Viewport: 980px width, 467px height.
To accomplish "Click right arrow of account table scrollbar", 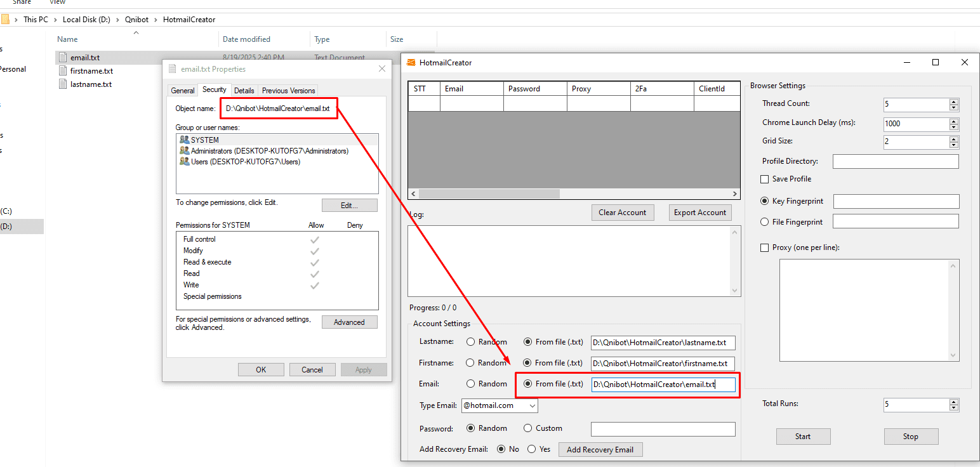I will 736,194.
